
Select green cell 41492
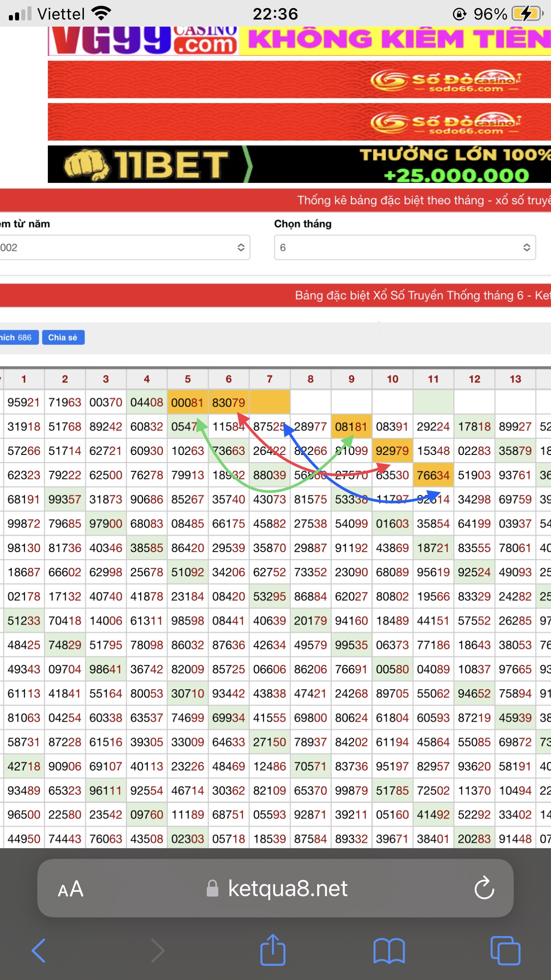click(433, 815)
